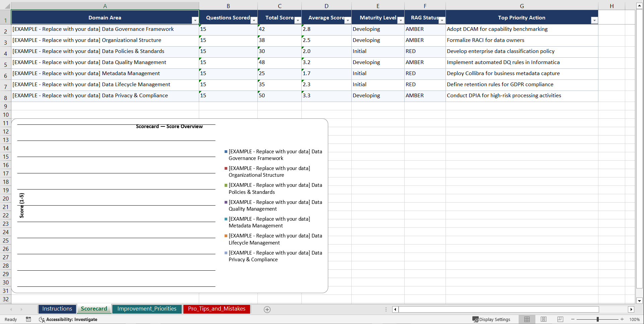This screenshot has height=324, width=644.
Task: Open the Pro_Tips_and_Mistakes tab
Action: [x=217, y=309]
